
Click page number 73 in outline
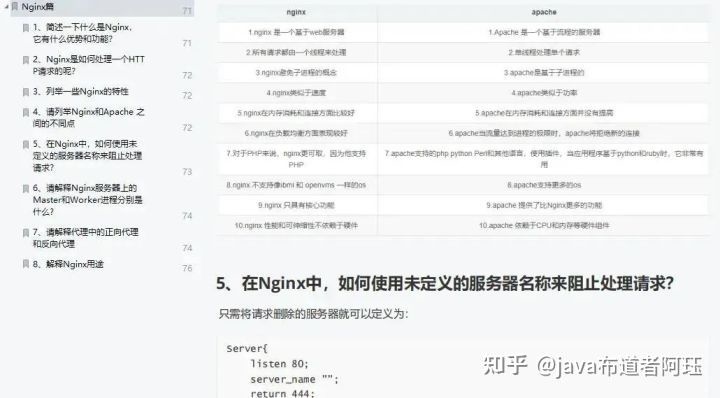tap(187, 172)
